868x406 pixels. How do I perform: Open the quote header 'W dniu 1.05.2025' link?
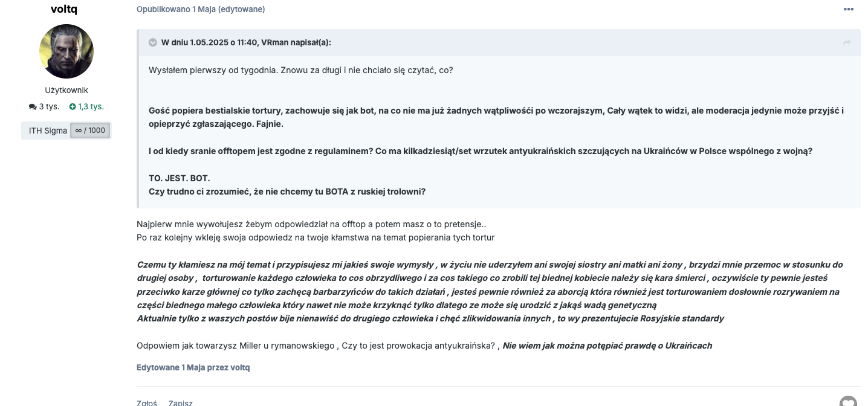tap(245, 42)
